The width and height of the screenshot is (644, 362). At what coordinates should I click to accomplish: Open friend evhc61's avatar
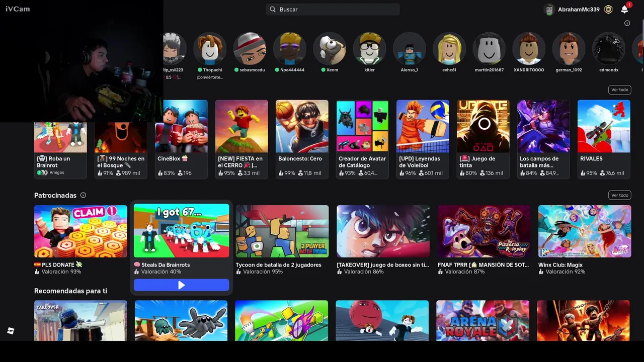449,49
